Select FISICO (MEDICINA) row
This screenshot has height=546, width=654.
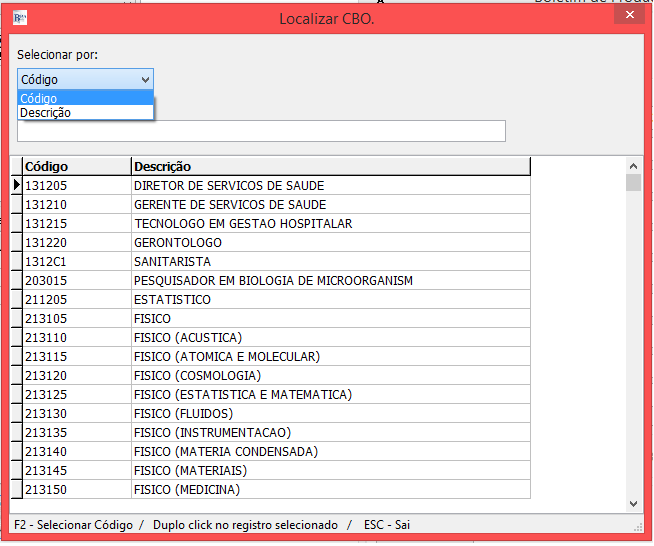187,490
